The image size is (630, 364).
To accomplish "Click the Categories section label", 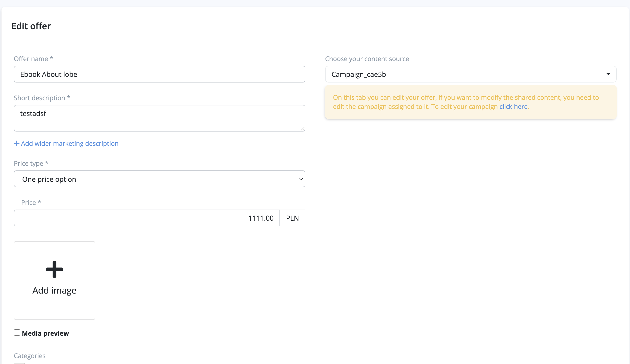I will tap(30, 356).
